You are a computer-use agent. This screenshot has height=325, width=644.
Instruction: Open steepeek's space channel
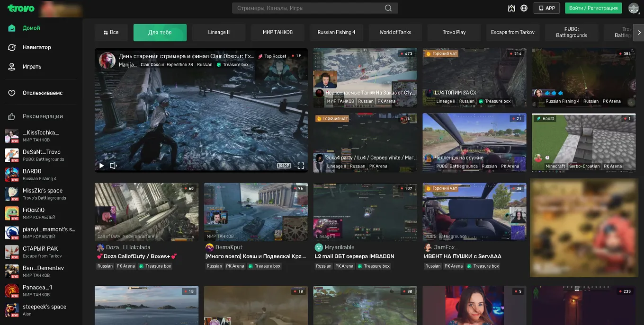[x=41, y=310]
